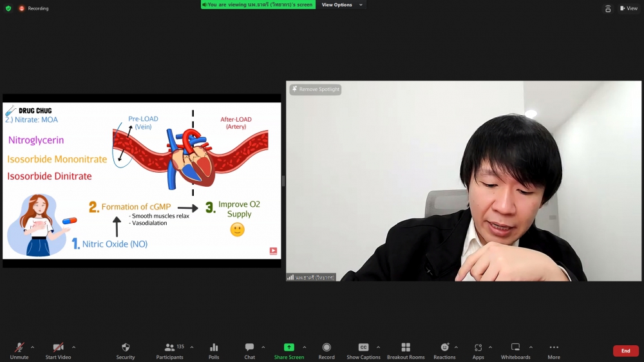The width and height of the screenshot is (644, 362).
Task: Open the Apps icon in toolbar
Action: click(478, 348)
